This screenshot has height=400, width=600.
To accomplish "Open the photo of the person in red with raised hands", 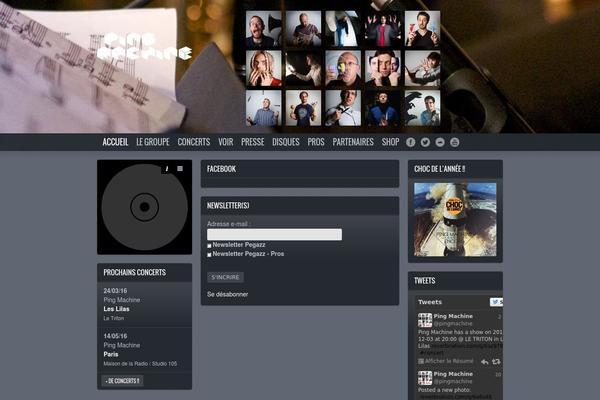I will [x=383, y=29].
